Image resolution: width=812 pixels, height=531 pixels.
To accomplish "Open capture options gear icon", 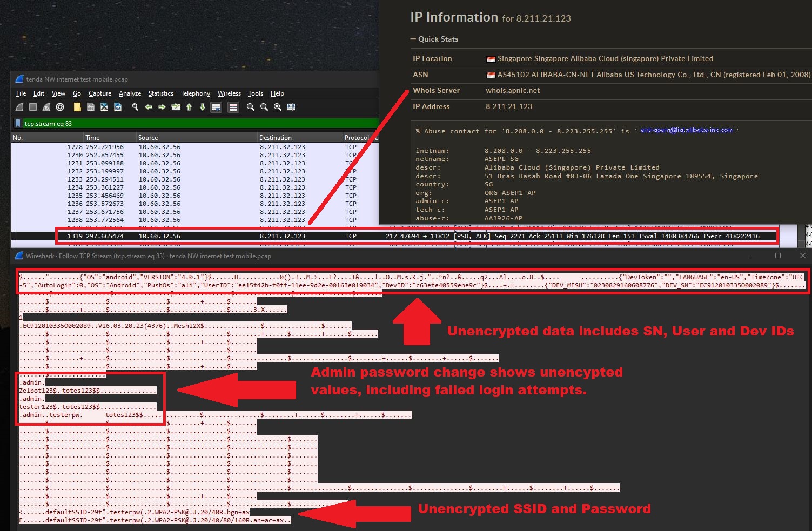I will click(x=60, y=107).
